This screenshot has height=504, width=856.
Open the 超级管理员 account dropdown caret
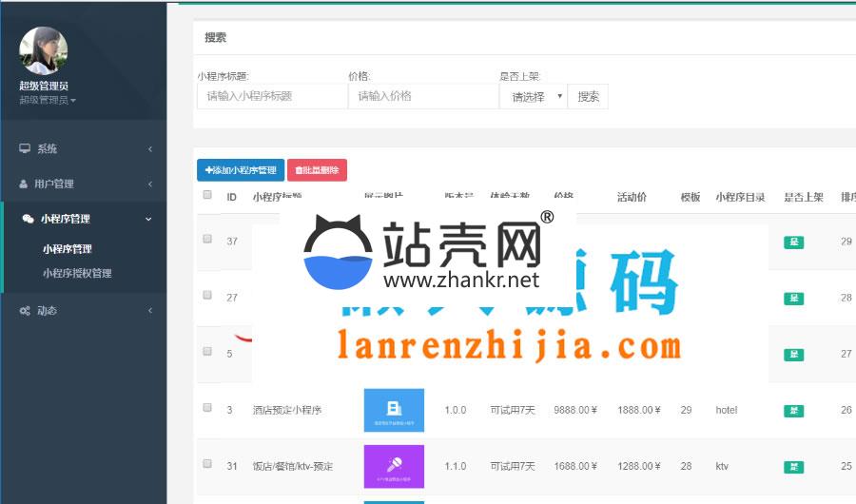click(73, 101)
